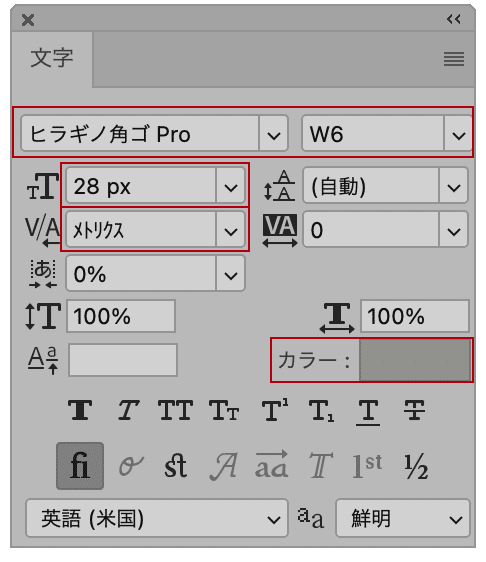Click contextual alternates icon

pos(130,466)
